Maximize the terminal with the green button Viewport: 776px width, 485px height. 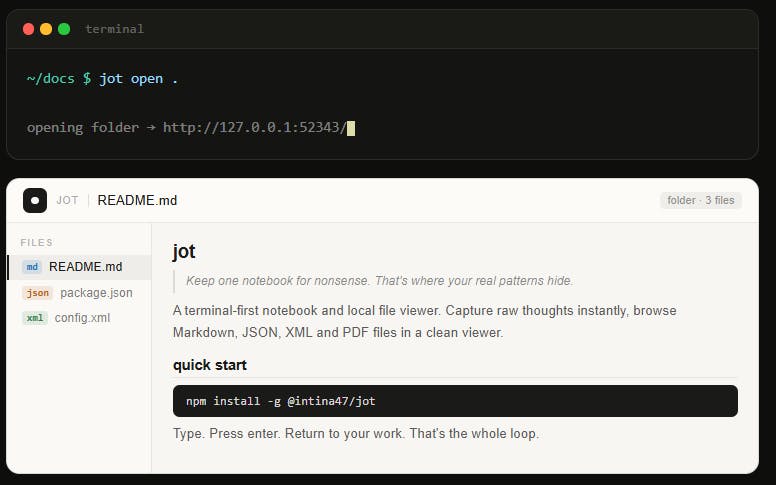coord(64,29)
